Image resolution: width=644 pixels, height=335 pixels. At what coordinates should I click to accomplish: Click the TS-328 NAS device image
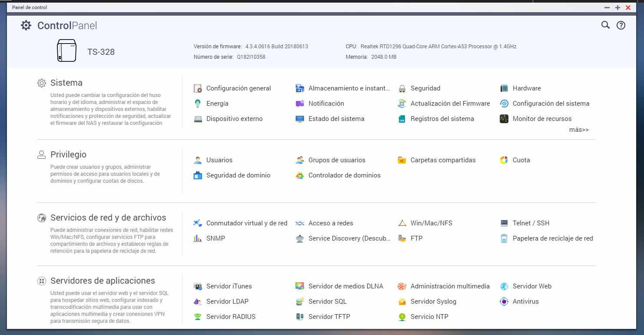coord(66,51)
